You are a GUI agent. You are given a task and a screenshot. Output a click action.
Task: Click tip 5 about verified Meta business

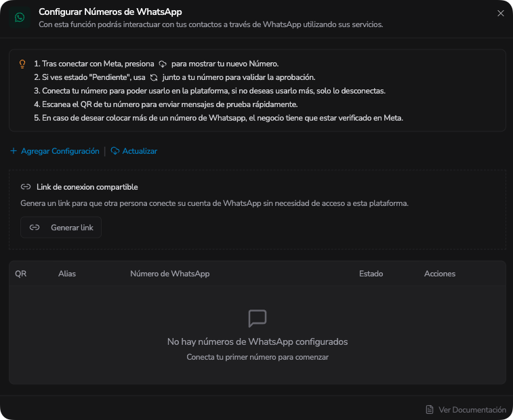pos(218,118)
